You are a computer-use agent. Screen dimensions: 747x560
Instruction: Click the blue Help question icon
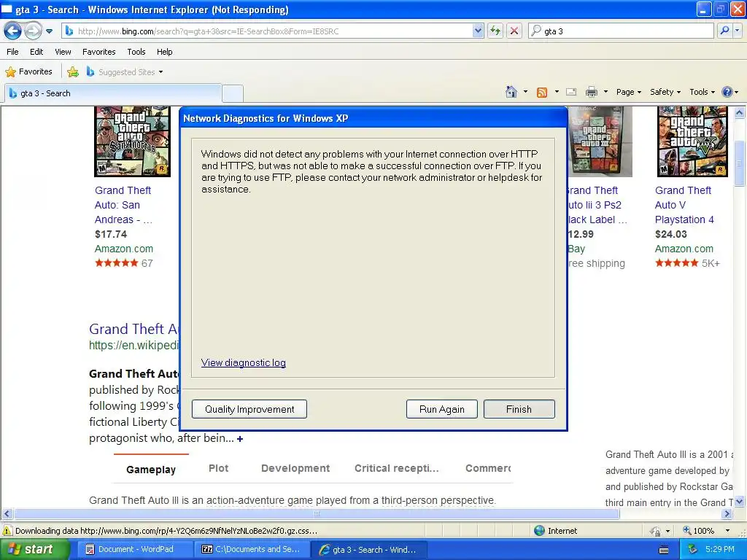click(727, 92)
